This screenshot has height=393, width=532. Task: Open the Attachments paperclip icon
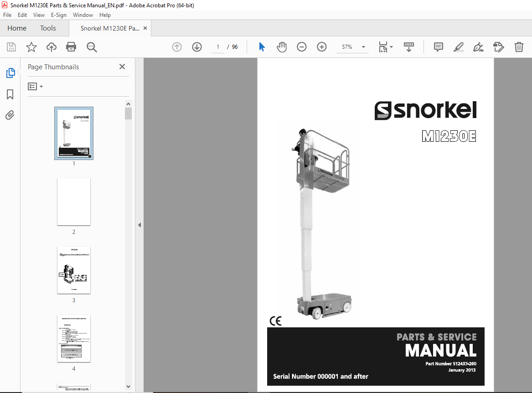(10, 115)
